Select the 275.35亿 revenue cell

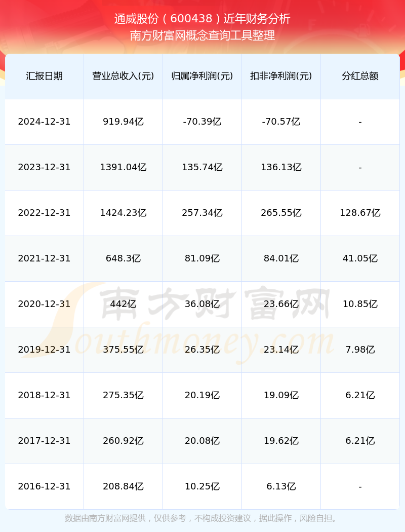pos(124,396)
